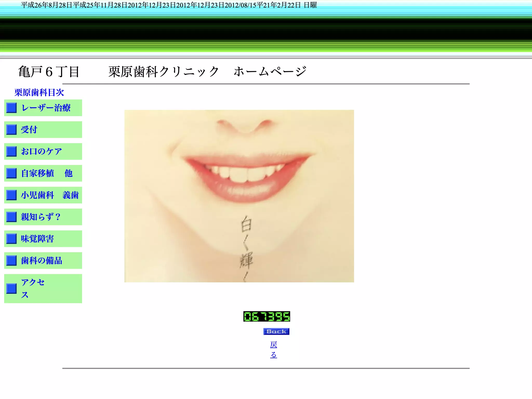
Task: Click the 亀戸６丁目 title text
Action: [49, 72]
